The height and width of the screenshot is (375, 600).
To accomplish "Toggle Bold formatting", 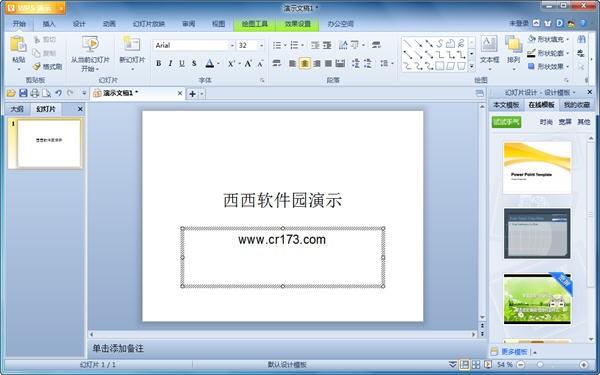I will [158, 64].
